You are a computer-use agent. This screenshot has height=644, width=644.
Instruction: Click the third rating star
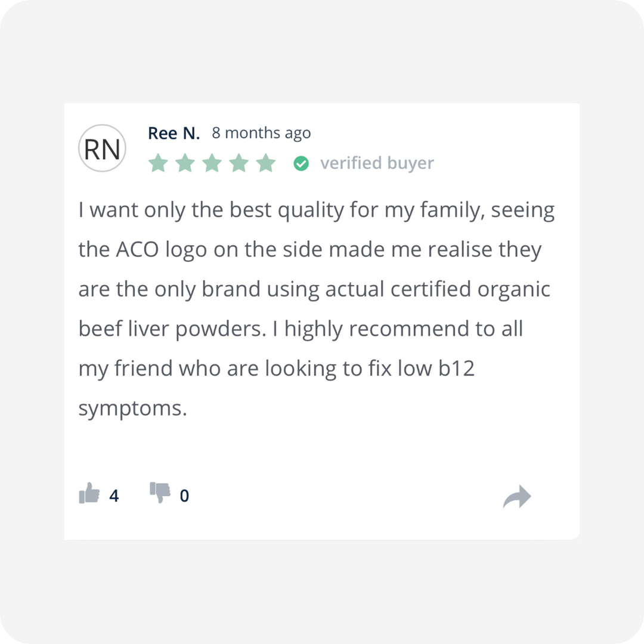[212, 163]
